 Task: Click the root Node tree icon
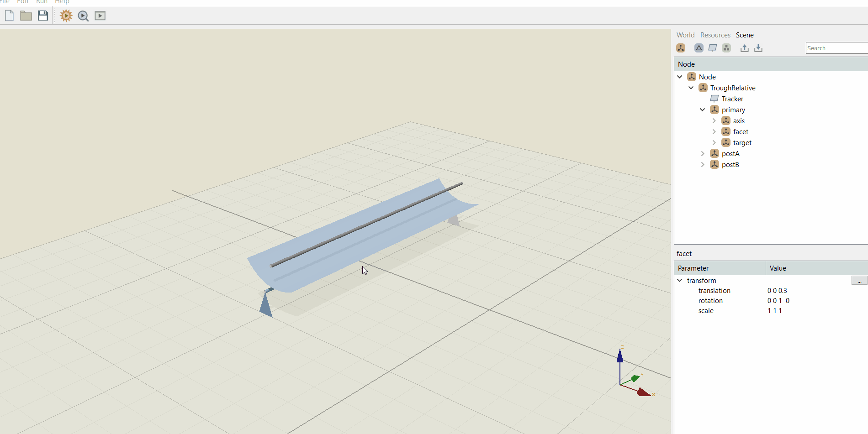[x=692, y=77]
